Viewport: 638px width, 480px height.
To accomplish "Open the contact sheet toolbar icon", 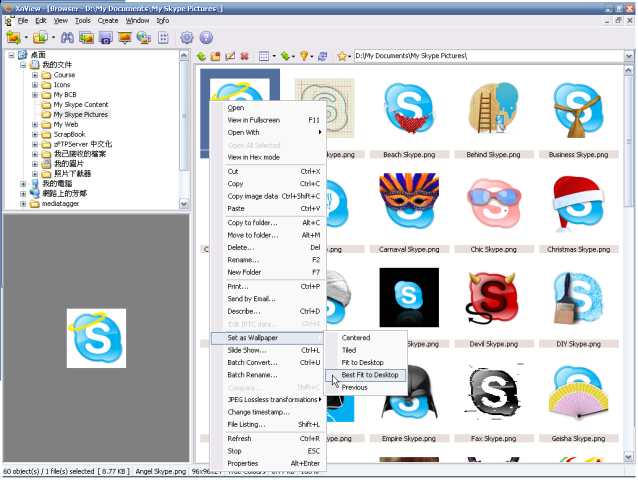I will (163, 38).
